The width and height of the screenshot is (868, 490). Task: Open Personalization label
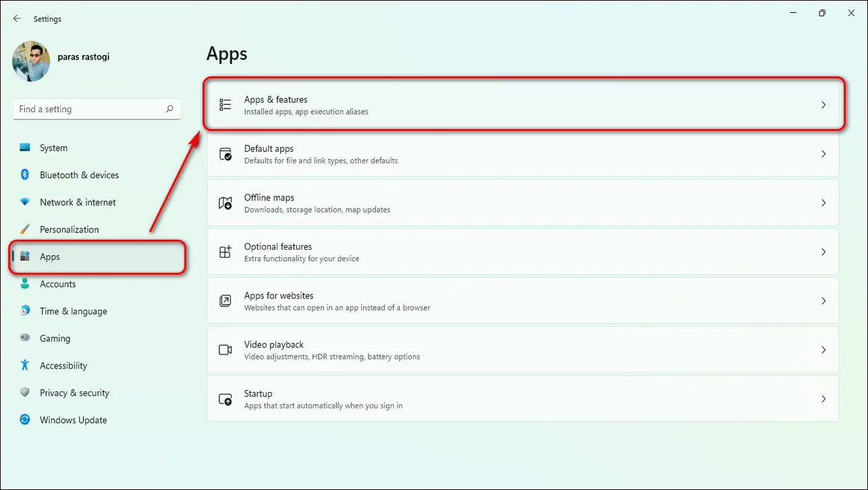pyautogui.click(x=69, y=229)
